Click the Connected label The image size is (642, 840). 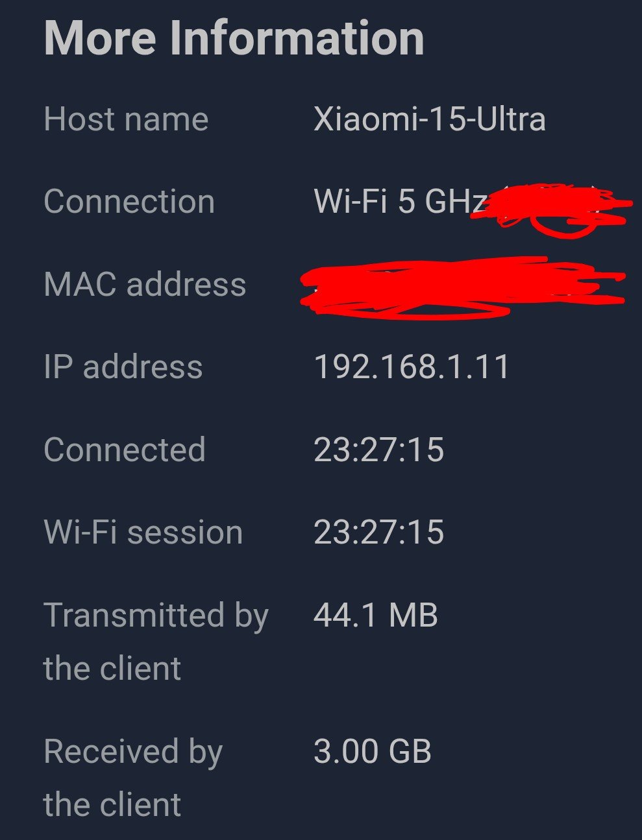[125, 450]
